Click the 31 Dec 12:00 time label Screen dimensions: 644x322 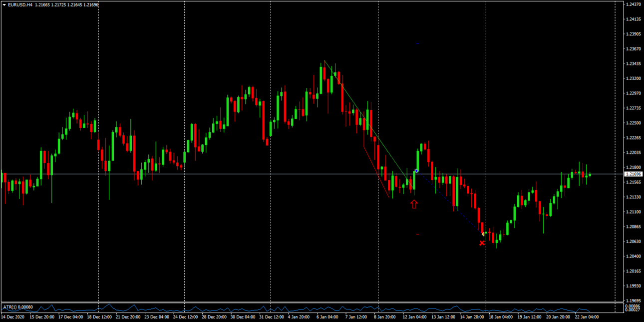(272, 317)
